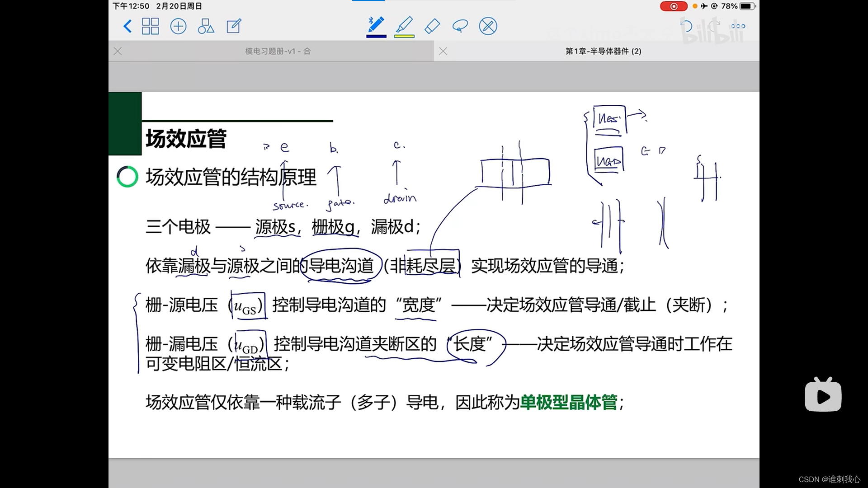This screenshot has height=488, width=868.
Task: Open the shapes tool
Action: pos(206,26)
